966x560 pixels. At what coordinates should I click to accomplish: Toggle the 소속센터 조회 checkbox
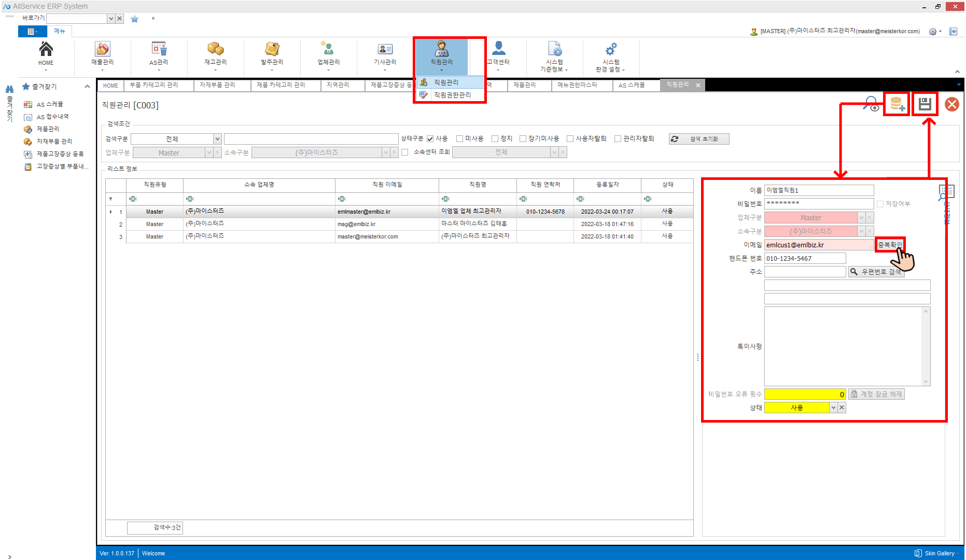(405, 152)
